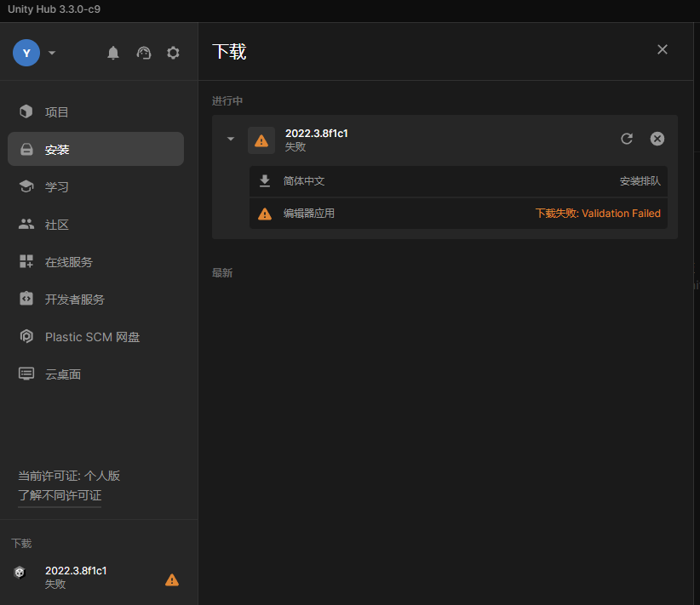Click the 社区 people icon
The image size is (700, 605).
click(26, 224)
